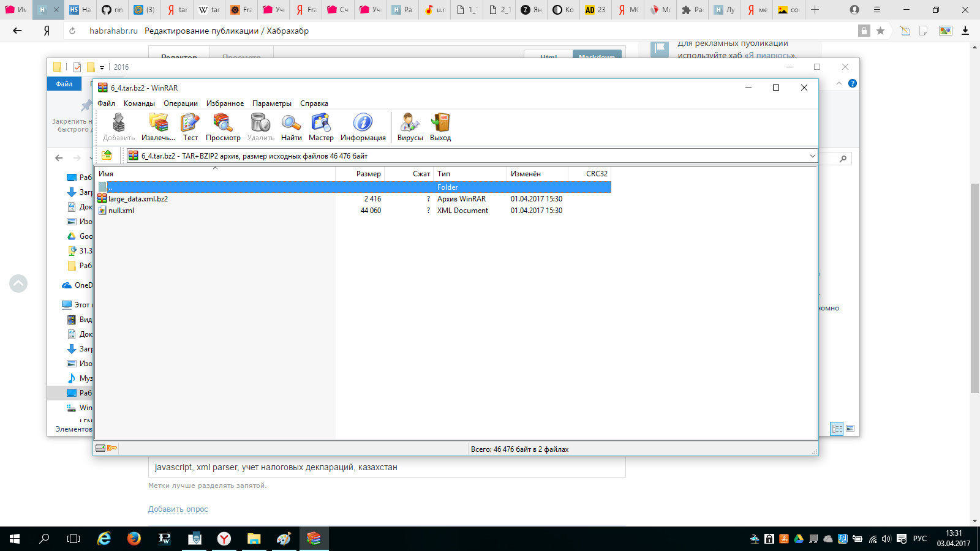The image size is (980, 551).
Task: Switch to the GitHub 'rin' browser tab
Action: [x=113, y=10]
